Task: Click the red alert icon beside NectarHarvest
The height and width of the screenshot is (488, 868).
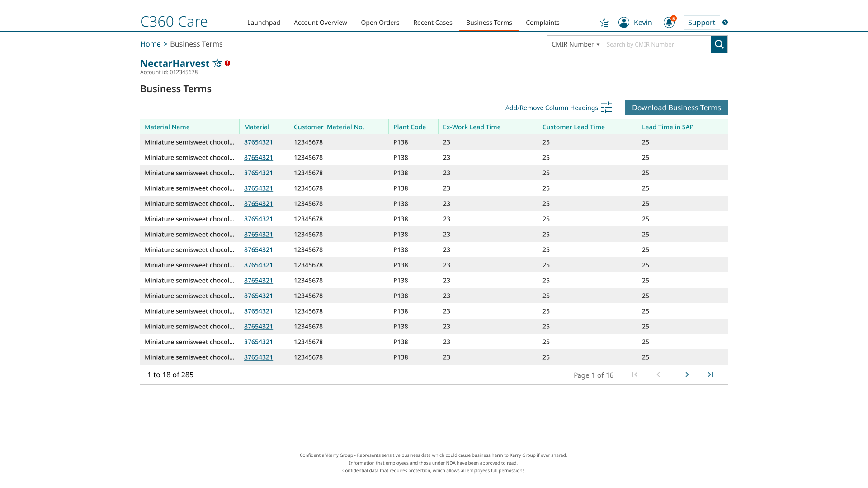Action: (x=227, y=63)
